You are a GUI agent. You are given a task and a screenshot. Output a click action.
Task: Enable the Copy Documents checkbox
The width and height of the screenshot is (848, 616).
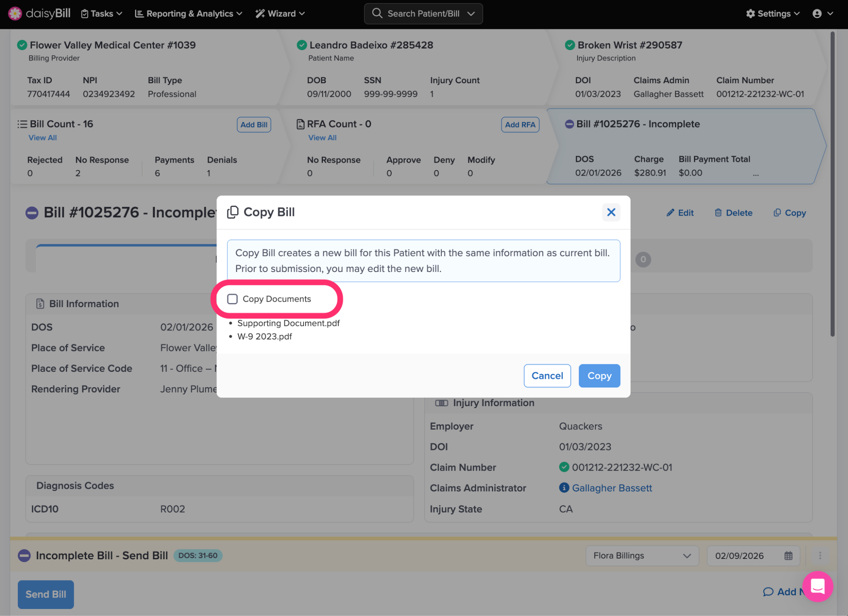tap(232, 299)
